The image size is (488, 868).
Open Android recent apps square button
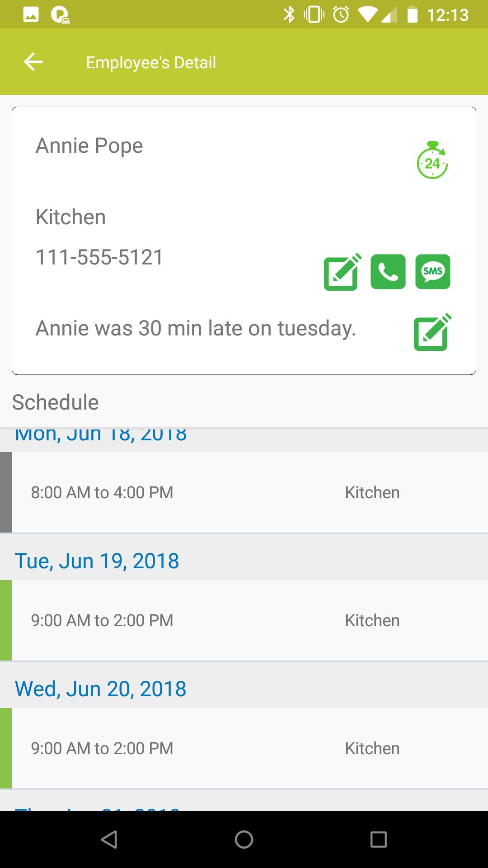click(378, 840)
